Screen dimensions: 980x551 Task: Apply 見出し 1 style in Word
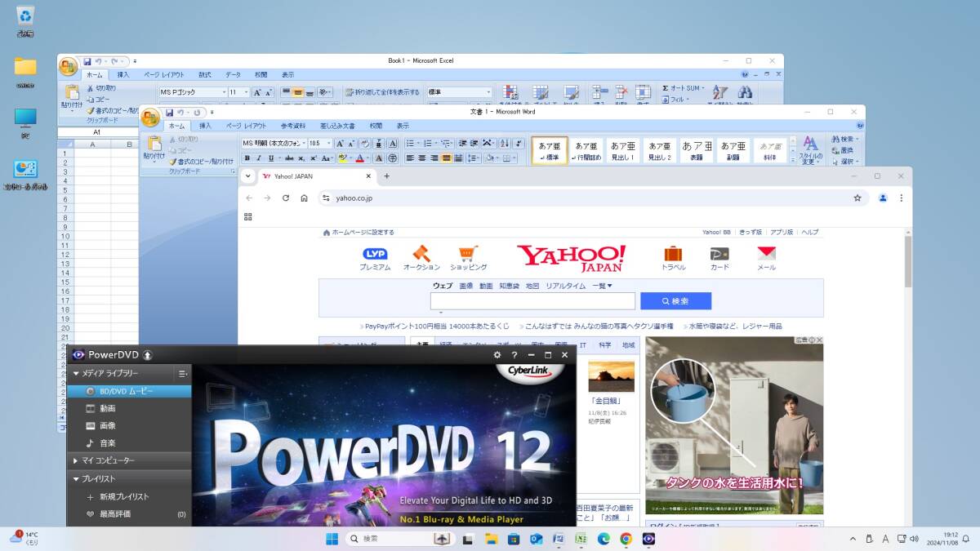click(x=625, y=150)
